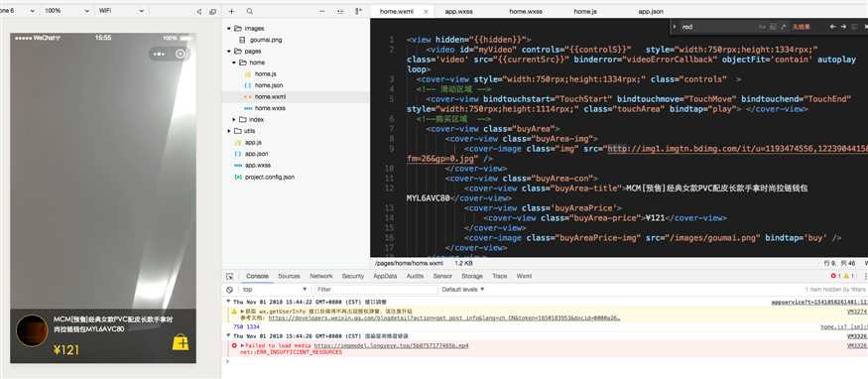Switch to the home.wxss editor tab
The image size is (868, 379).
526,11
